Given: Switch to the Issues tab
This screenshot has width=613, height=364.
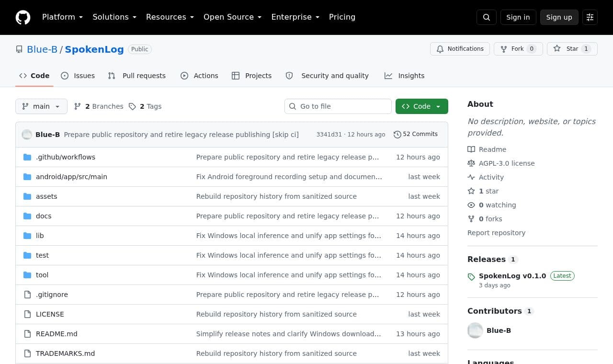Looking at the screenshot, I should [x=78, y=76].
